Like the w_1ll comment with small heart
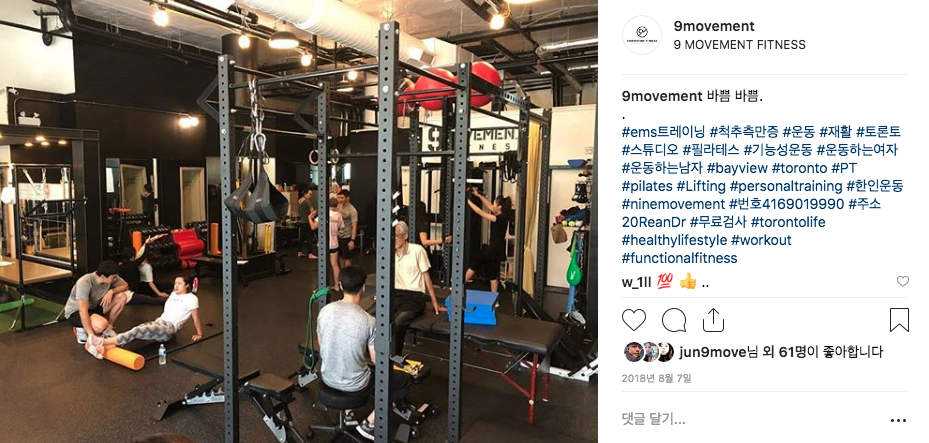This screenshot has width=929, height=443. coord(902,281)
